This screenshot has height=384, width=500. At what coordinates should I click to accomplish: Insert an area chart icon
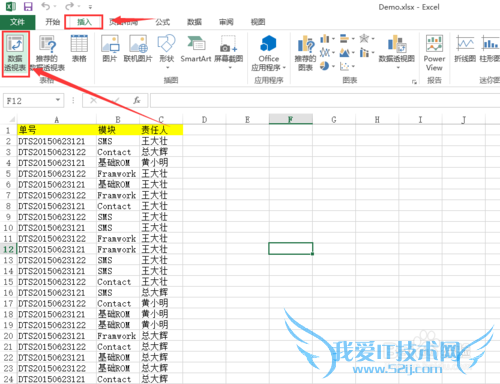[344, 52]
